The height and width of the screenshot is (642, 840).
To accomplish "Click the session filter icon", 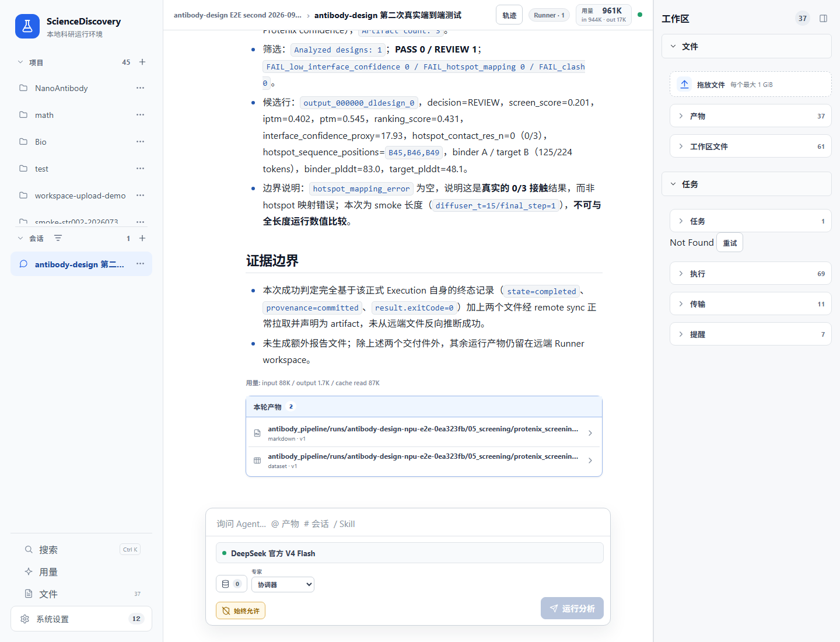I will pos(58,238).
